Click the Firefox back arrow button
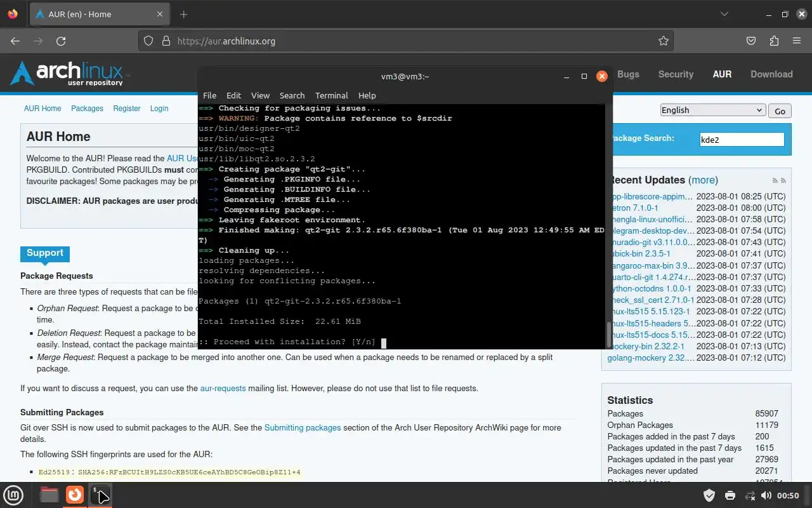This screenshot has width=812, height=508. [x=15, y=41]
